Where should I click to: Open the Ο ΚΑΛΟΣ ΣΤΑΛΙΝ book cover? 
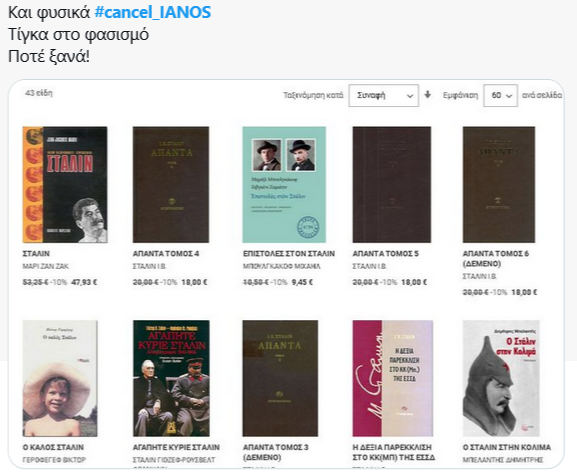60,378
